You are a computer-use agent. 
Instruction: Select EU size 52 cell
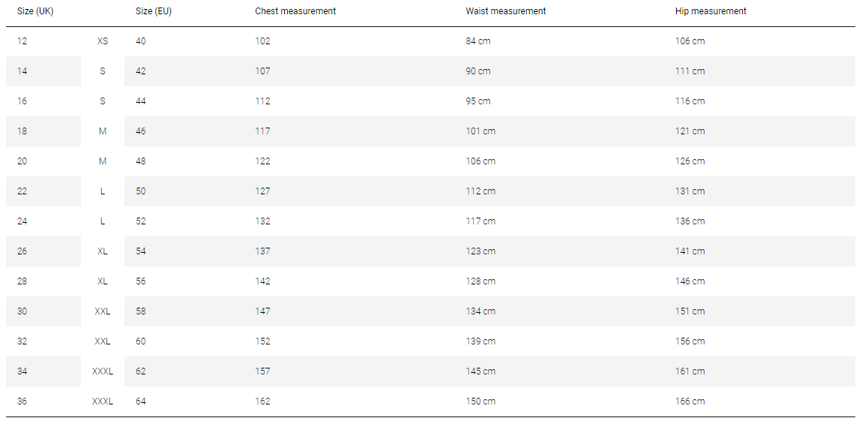click(141, 221)
